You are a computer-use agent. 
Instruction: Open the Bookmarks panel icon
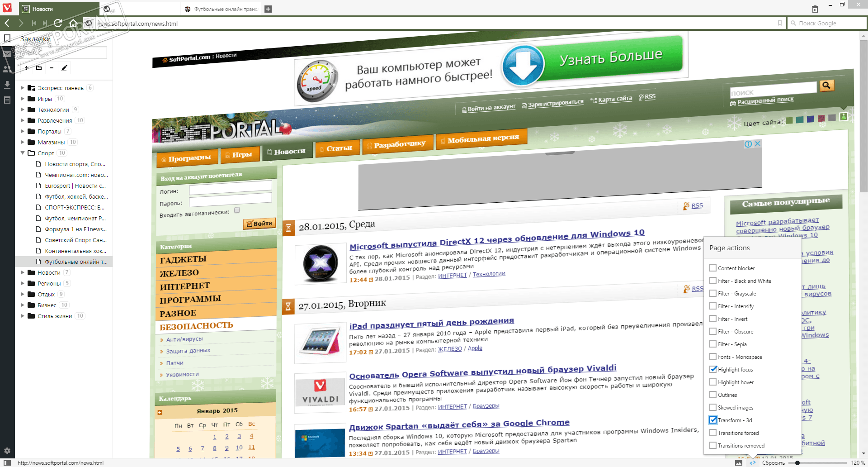tap(7, 39)
